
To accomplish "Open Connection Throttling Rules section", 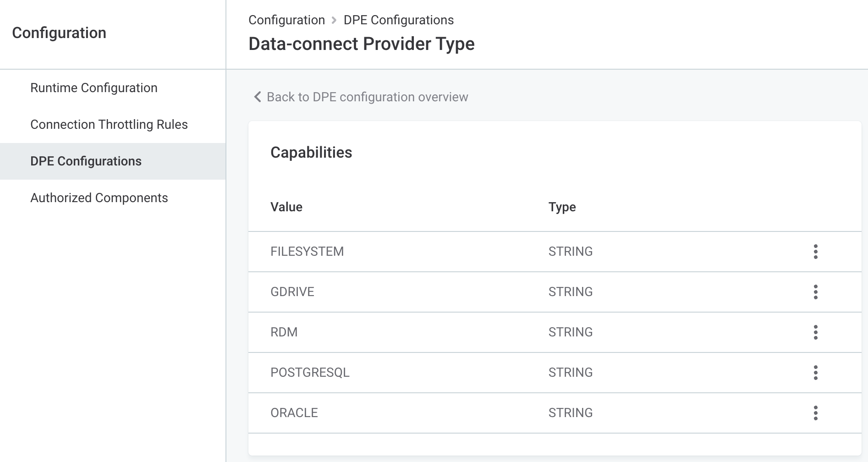I will (x=108, y=124).
